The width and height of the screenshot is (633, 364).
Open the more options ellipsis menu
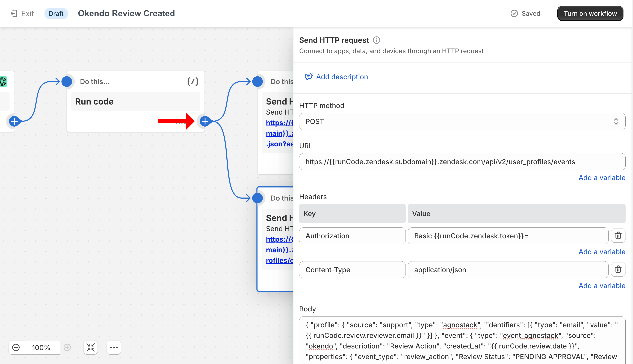pos(114,347)
